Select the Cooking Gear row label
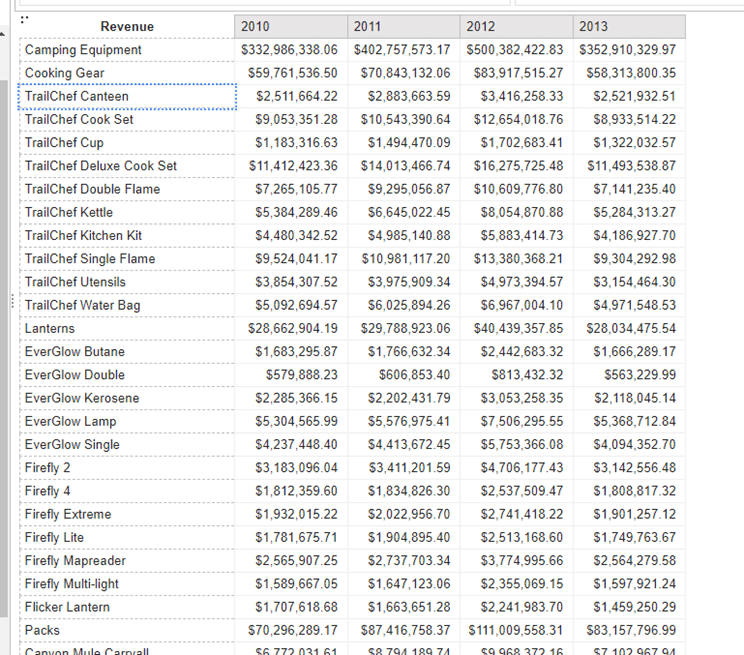744x655 pixels. (x=127, y=73)
